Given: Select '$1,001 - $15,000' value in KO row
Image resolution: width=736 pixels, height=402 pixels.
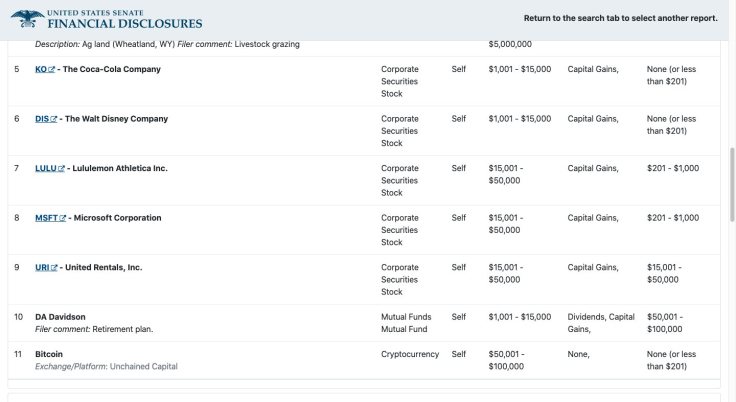Looking at the screenshot, I should point(520,69).
